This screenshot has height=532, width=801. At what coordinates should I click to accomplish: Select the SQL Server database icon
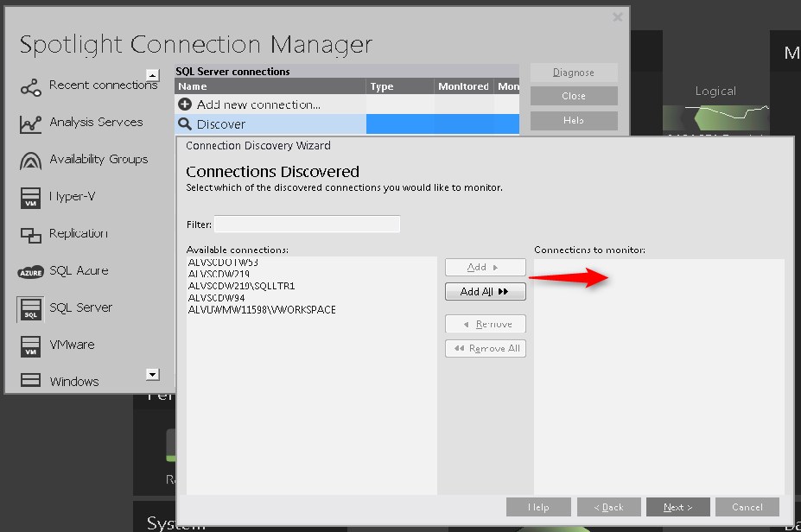(30, 309)
